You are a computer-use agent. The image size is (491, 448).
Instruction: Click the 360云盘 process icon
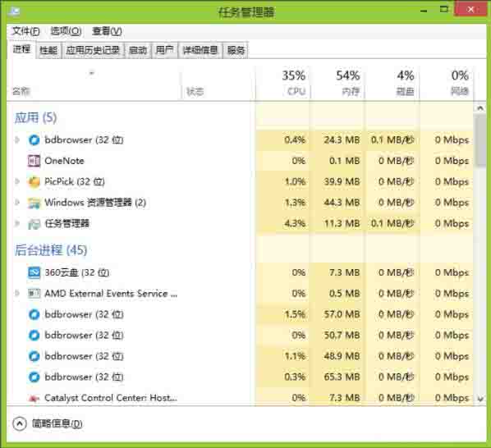click(x=34, y=272)
